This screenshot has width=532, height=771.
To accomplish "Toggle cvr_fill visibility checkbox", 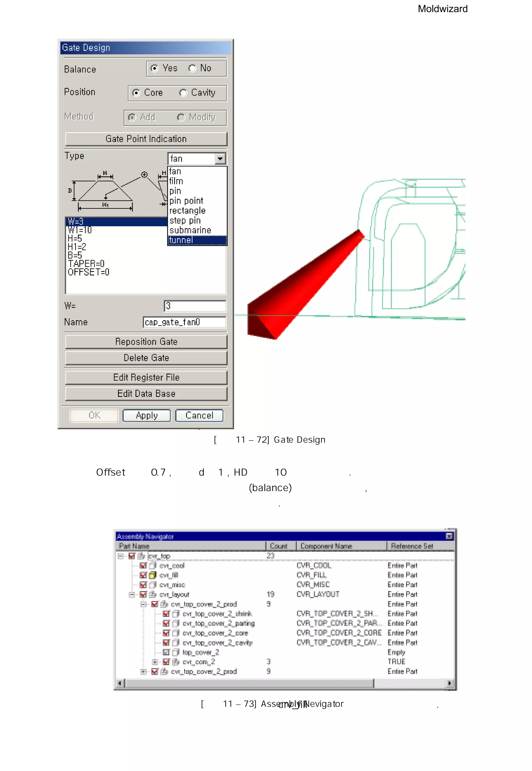I will pos(143,575).
